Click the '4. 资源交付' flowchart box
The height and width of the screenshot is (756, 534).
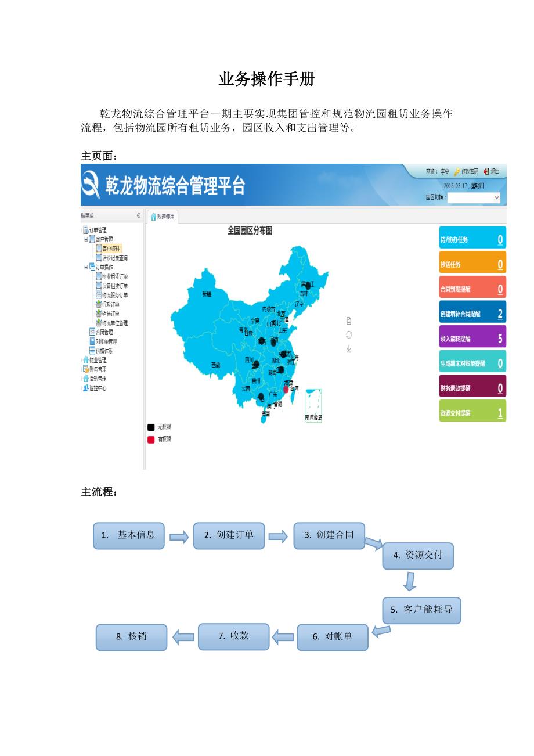tap(418, 556)
